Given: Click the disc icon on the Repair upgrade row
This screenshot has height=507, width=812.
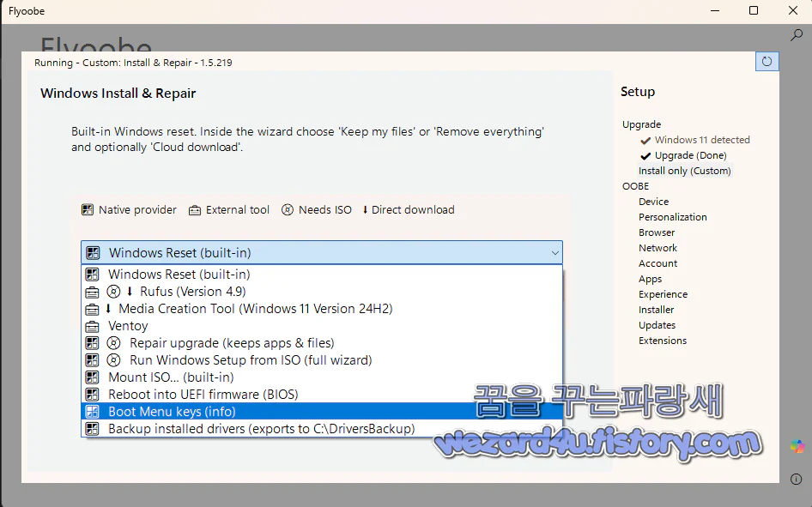Looking at the screenshot, I should coord(113,343).
